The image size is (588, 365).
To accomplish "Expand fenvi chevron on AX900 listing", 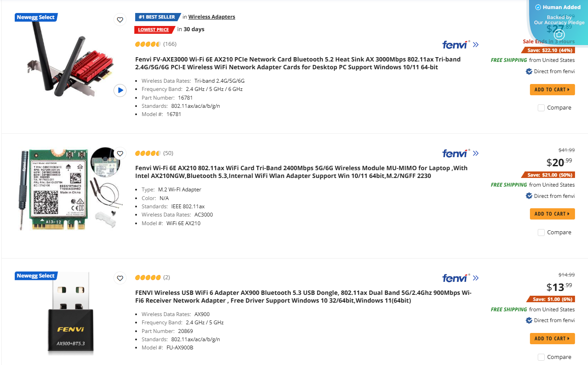I will (476, 278).
